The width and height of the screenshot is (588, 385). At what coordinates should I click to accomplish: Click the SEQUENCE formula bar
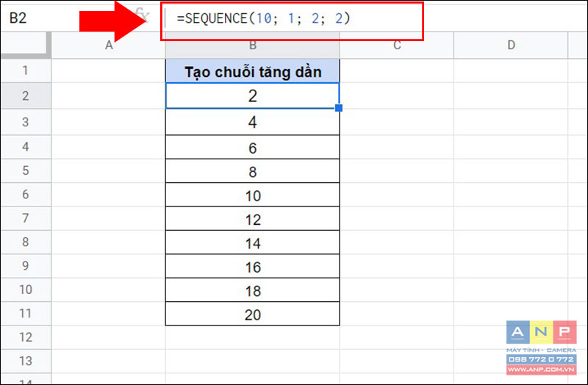pyautogui.click(x=293, y=18)
